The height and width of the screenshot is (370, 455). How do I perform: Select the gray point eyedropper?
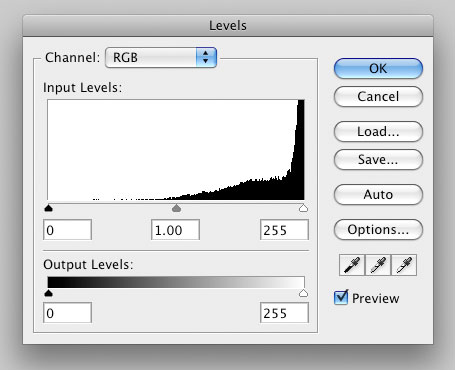tap(378, 265)
